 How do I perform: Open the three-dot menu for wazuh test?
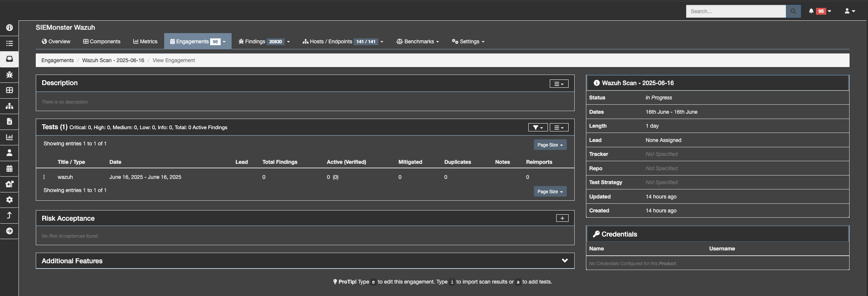[x=44, y=177]
